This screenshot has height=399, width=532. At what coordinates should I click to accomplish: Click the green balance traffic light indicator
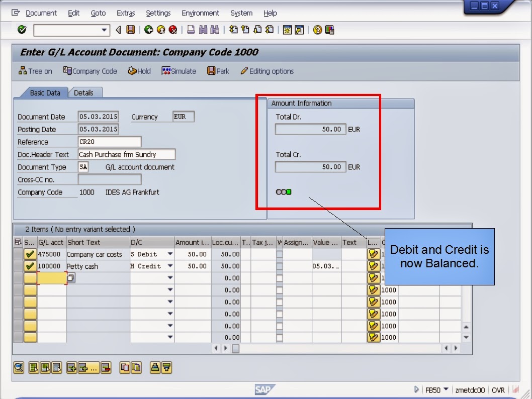289,191
